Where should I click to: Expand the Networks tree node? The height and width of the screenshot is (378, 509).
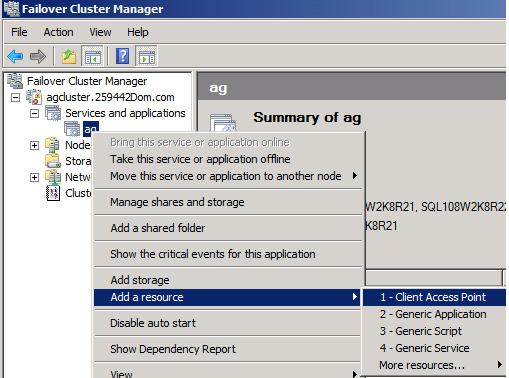[x=34, y=177]
